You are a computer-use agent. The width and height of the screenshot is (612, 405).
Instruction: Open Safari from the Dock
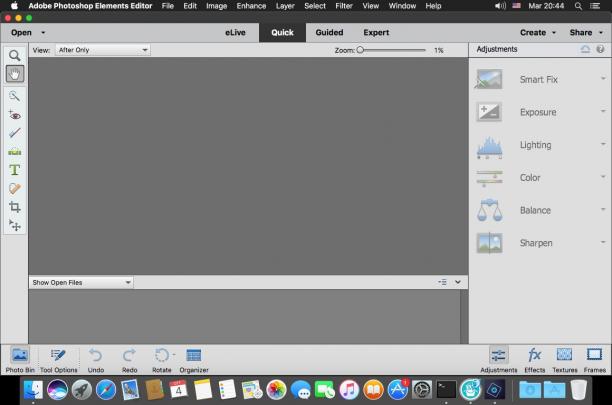(106, 390)
